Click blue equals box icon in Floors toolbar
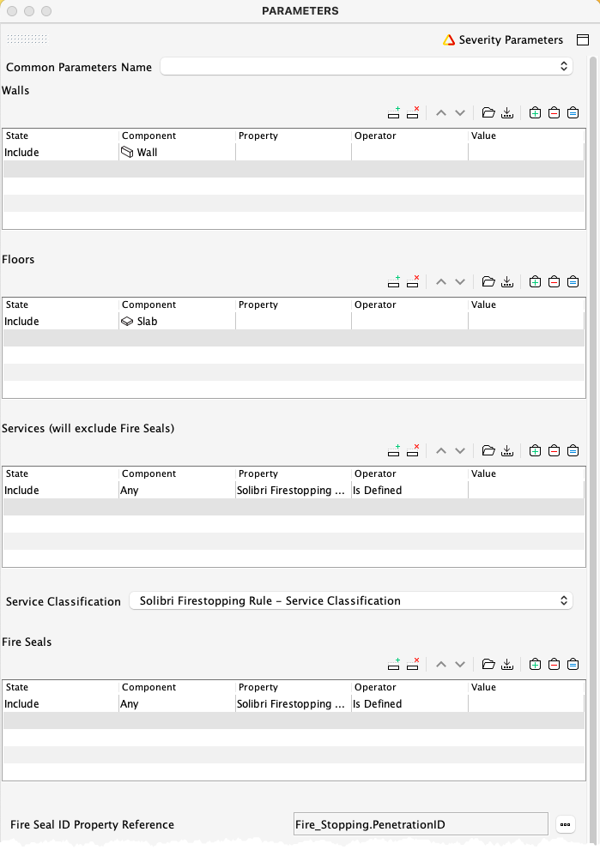Image resolution: width=600 pixels, height=868 pixels. [573, 282]
